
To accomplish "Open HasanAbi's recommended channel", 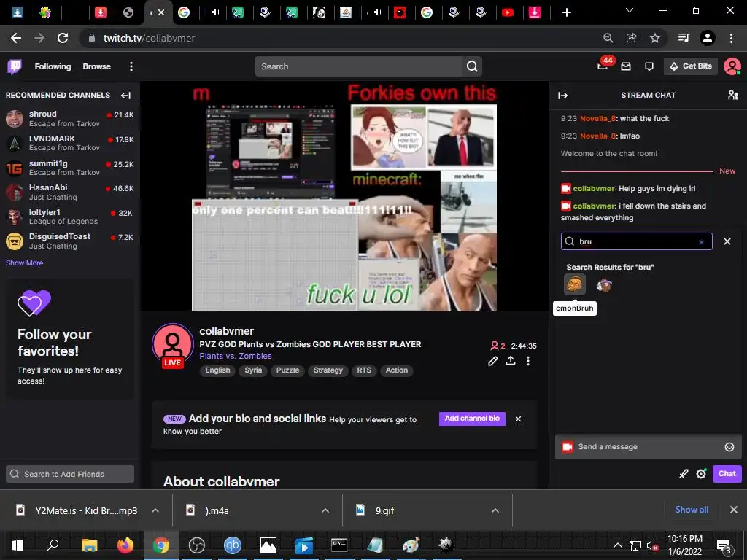I will 70,192.
